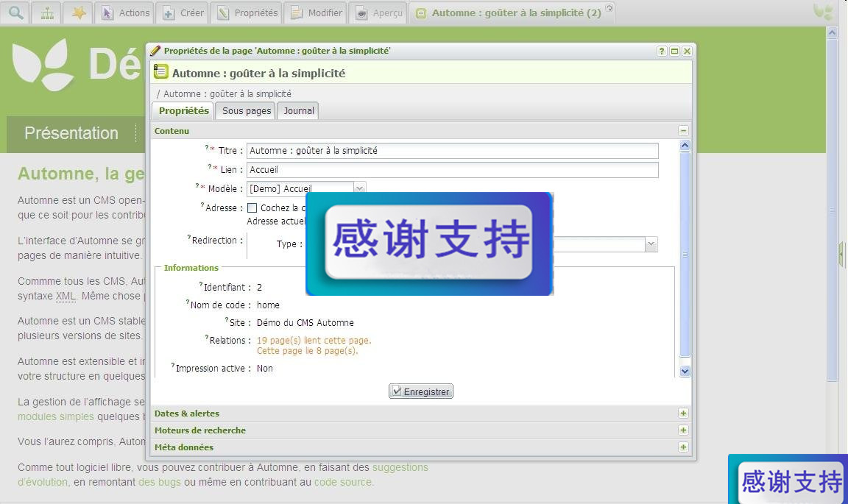Select the 'Automne : goûter à la simplicité (2)' page tab
The height and width of the screenshot is (504, 848).
511,13
